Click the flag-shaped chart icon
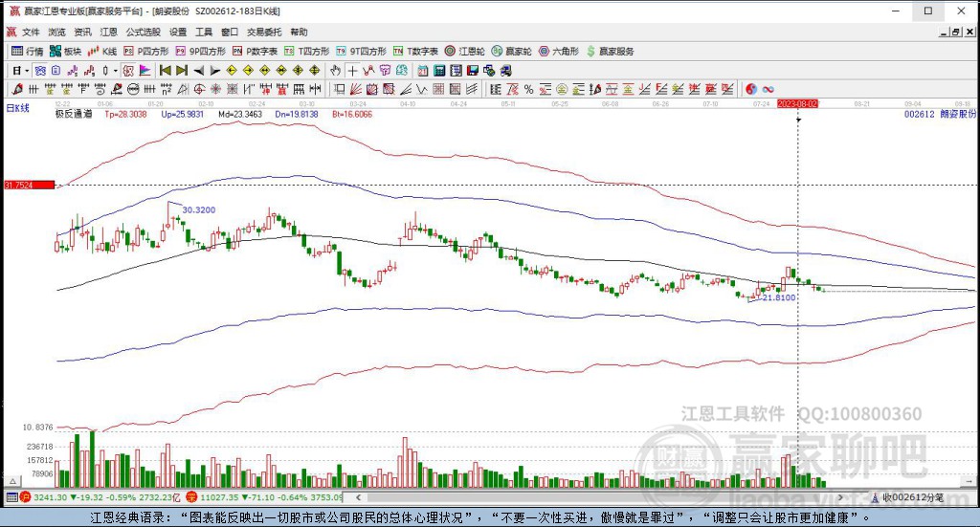The image size is (980, 527). point(145,71)
